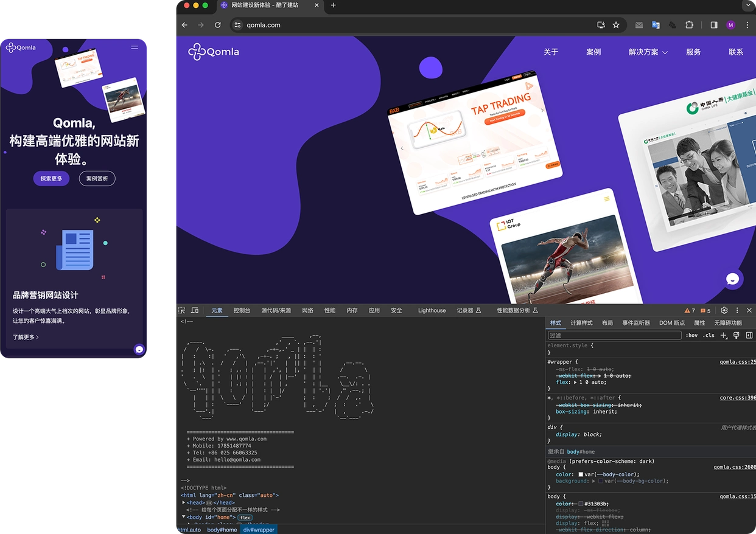Expand the head element node
The image size is (756, 534).
pyautogui.click(x=184, y=503)
